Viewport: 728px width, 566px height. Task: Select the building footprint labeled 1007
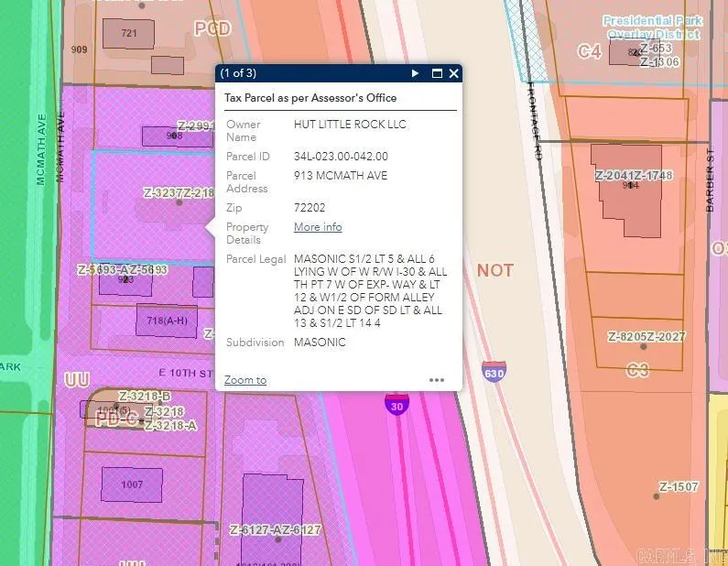132,484
